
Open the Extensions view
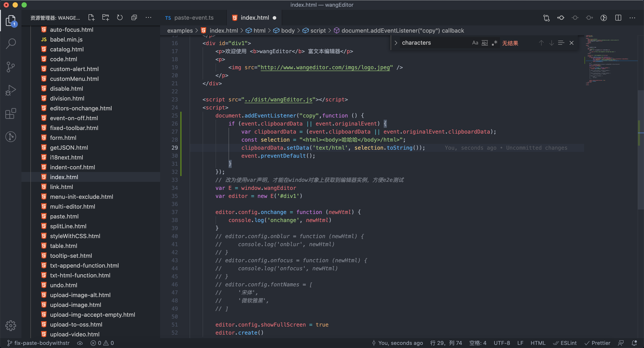point(11,114)
